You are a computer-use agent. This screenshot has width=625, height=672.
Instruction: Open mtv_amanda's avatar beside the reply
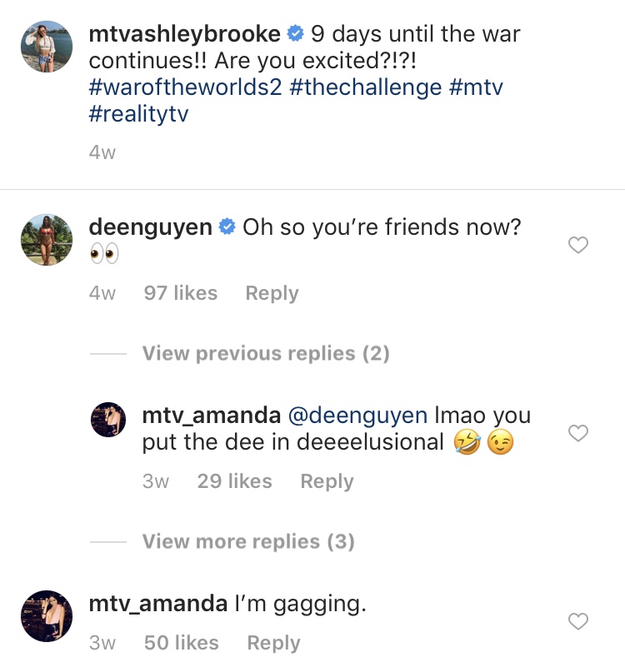pos(108,420)
